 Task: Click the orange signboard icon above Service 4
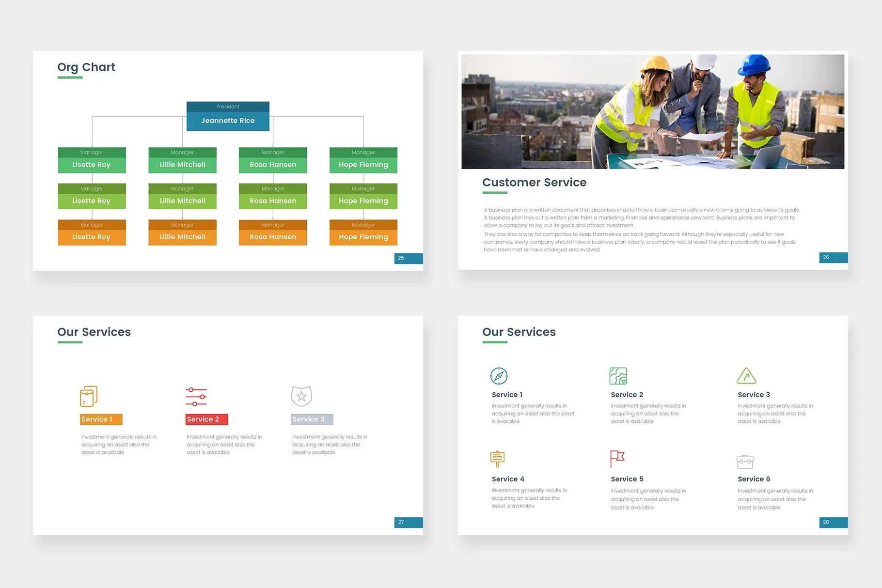coord(497,459)
